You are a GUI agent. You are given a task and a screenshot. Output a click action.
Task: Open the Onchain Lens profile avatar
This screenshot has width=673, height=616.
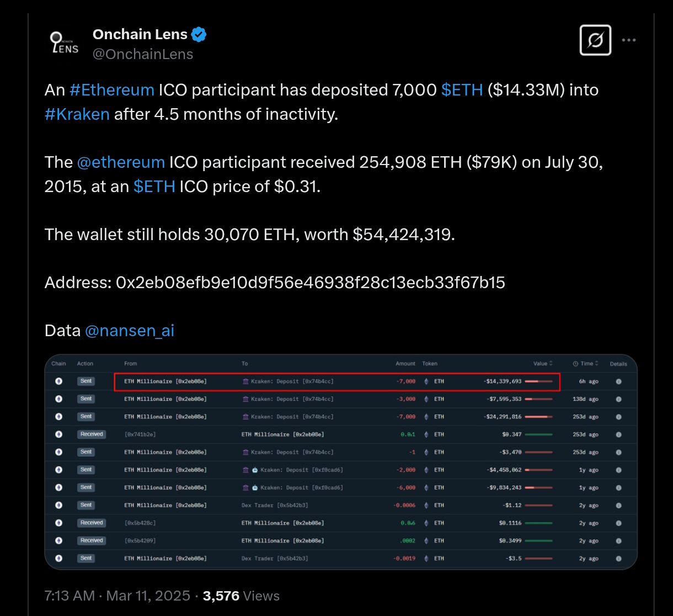click(63, 44)
